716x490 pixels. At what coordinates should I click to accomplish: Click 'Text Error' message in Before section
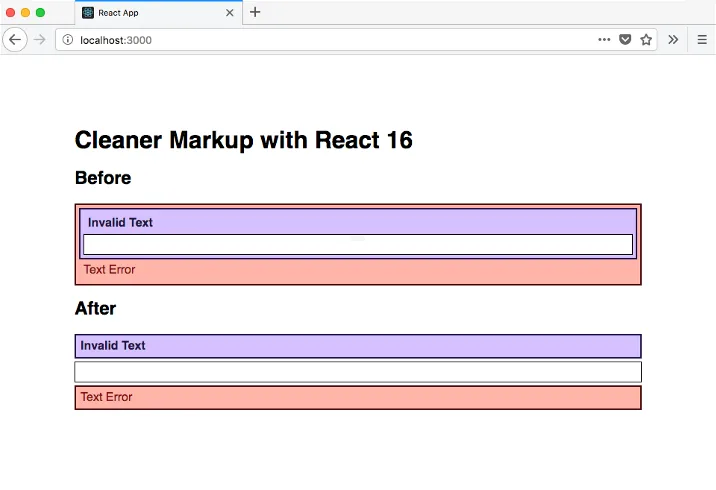pyautogui.click(x=109, y=269)
